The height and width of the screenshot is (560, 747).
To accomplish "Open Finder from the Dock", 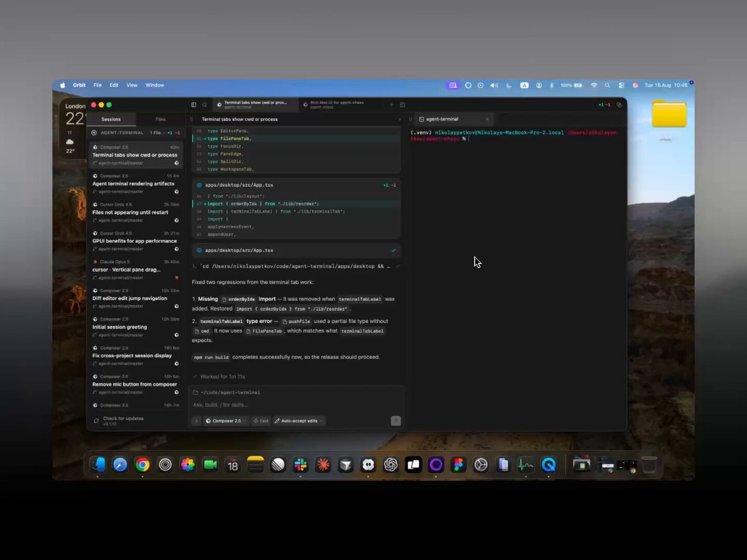I will click(x=98, y=464).
